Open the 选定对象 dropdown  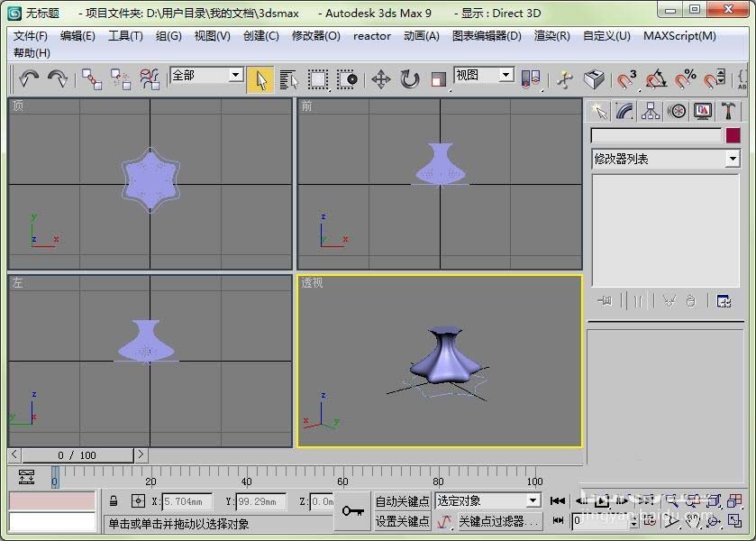point(487,501)
